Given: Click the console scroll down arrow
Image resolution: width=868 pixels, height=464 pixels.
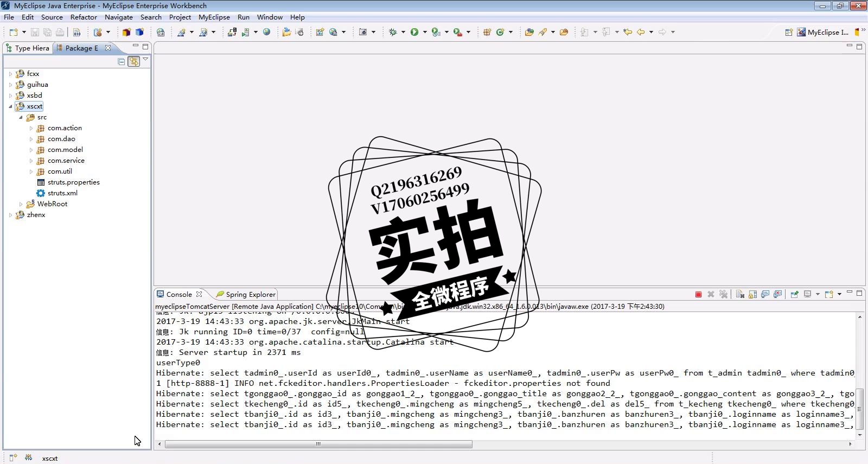Looking at the screenshot, I should point(860,434).
